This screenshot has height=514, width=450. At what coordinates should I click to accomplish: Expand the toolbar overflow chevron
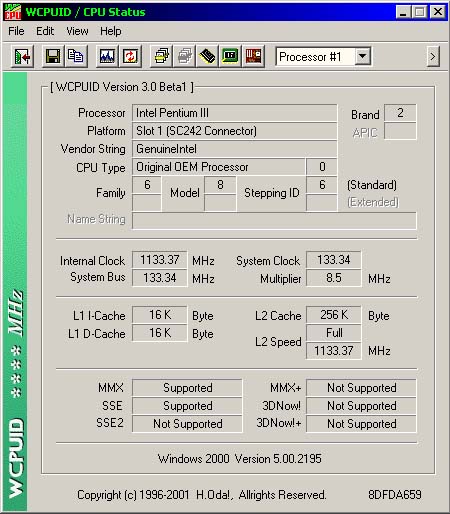coord(433,57)
